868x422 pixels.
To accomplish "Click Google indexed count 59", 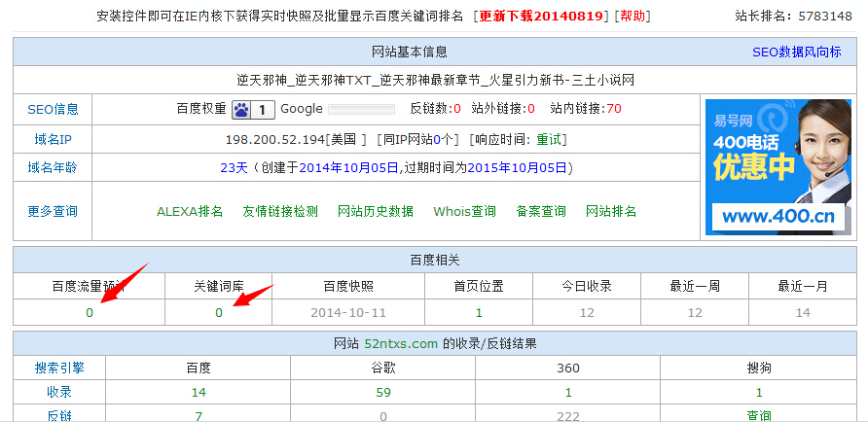I will tap(383, 393).
